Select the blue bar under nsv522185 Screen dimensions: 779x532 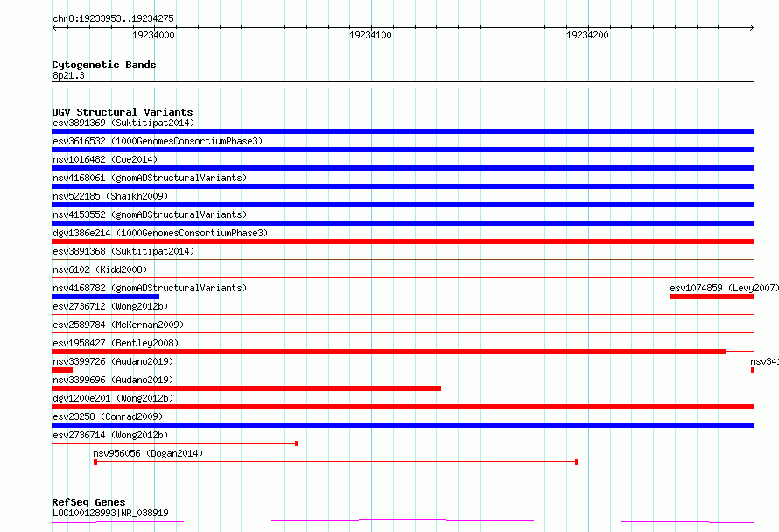click(x=403, y=205)
